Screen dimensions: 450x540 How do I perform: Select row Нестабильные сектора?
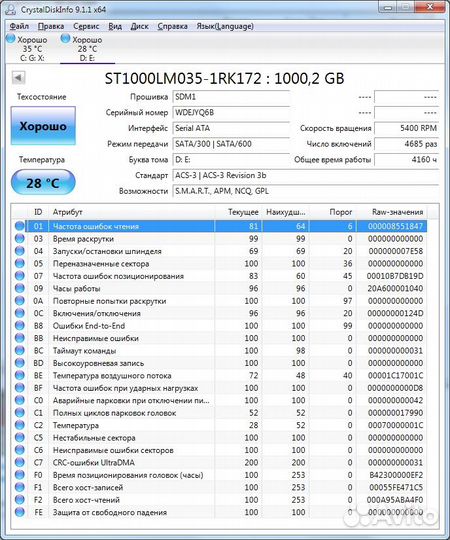[x=220, y=437]
